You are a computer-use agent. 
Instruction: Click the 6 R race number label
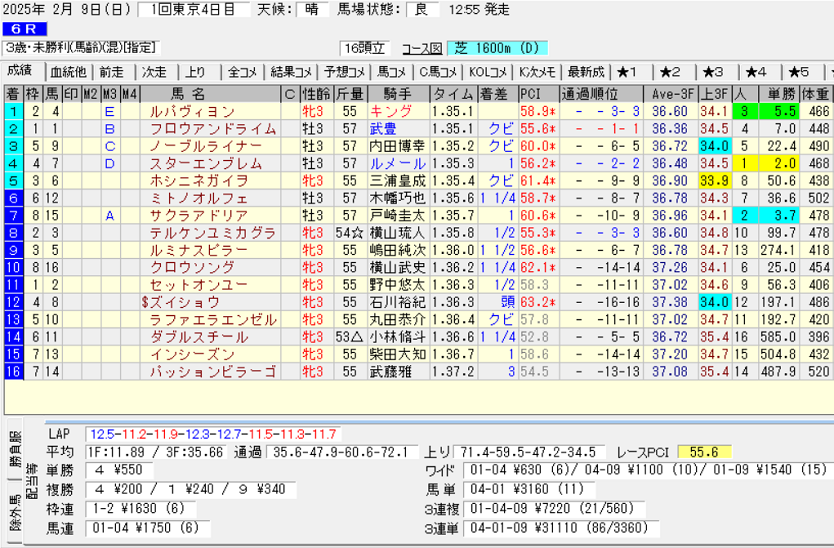click(25, 29)
